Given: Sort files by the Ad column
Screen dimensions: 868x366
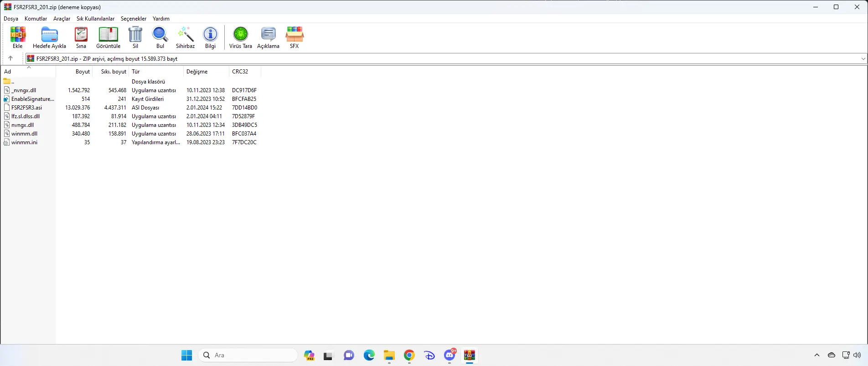Looking at the screenshot, I should pos(28,72).
